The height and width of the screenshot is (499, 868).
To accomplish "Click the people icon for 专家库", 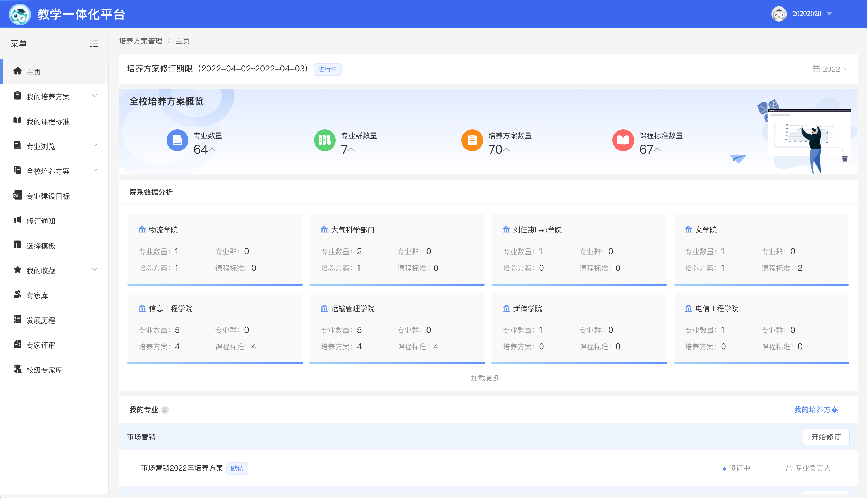I will (18, 294).
